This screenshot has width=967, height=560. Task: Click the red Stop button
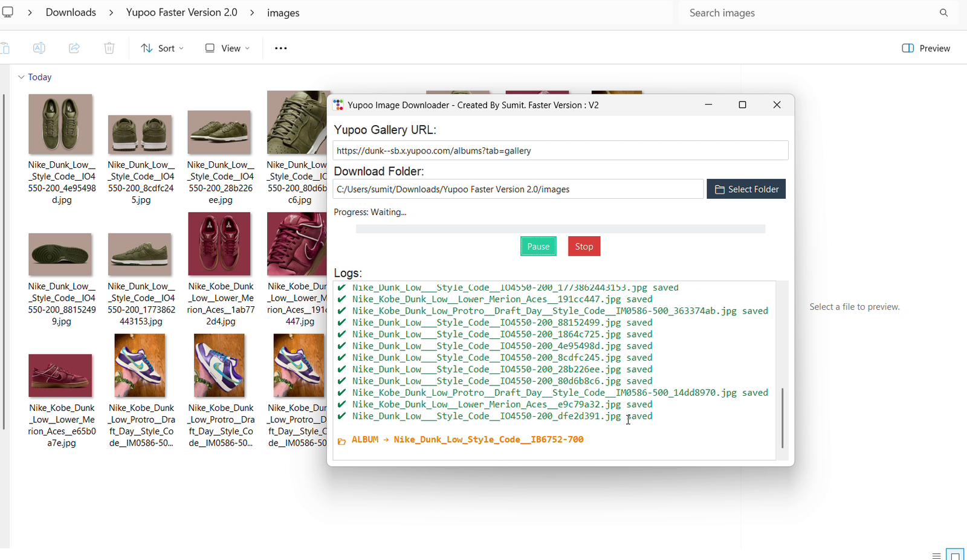tap(584, 246)
